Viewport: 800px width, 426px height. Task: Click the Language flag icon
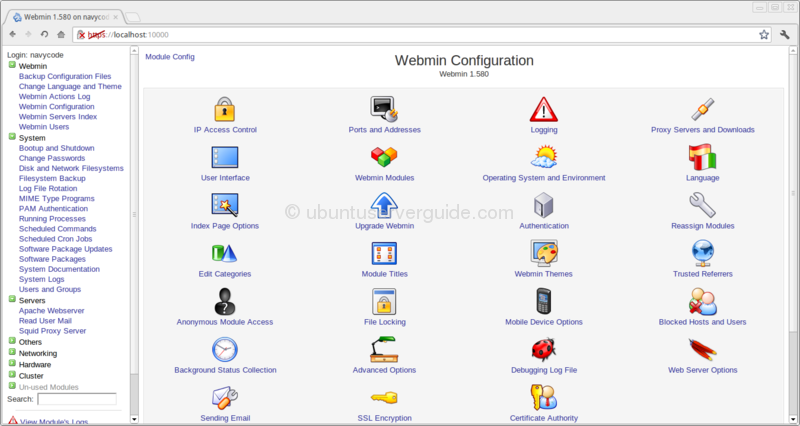(702, 157)
